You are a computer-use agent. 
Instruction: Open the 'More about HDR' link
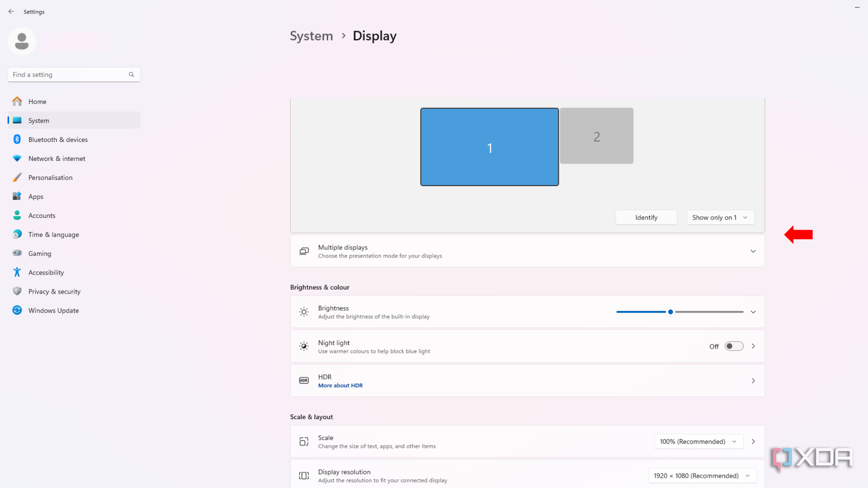(x=340, y=385)
